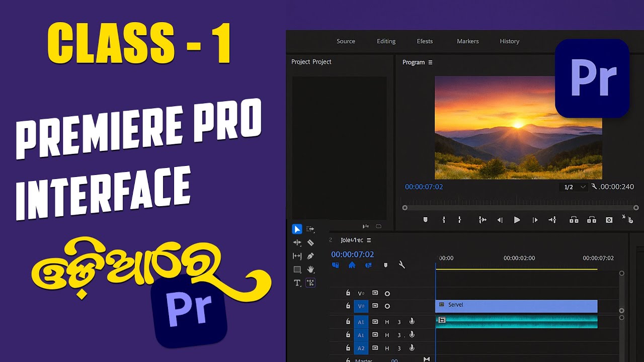Switch to the Efests tab
Screen dimensions: 644x362
point(425,41)
